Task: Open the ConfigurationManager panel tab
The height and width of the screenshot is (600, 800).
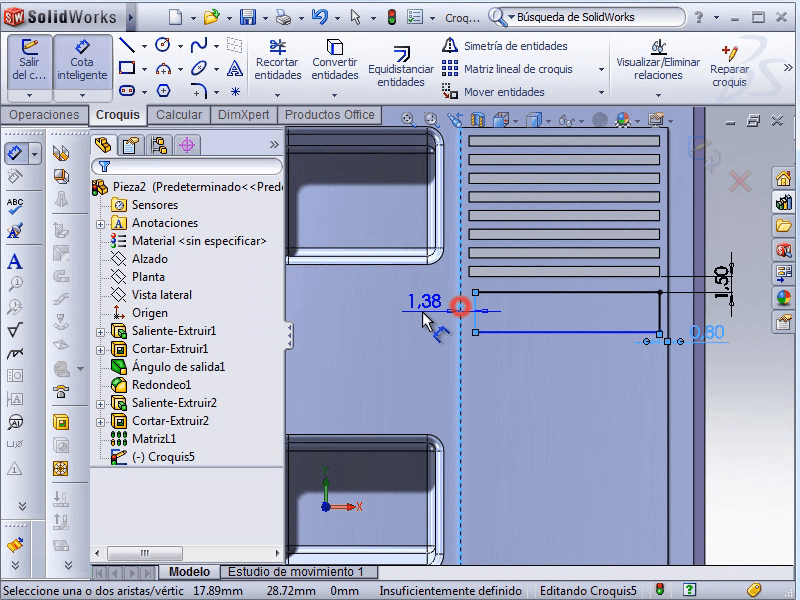Action: (x=159, y=145)
